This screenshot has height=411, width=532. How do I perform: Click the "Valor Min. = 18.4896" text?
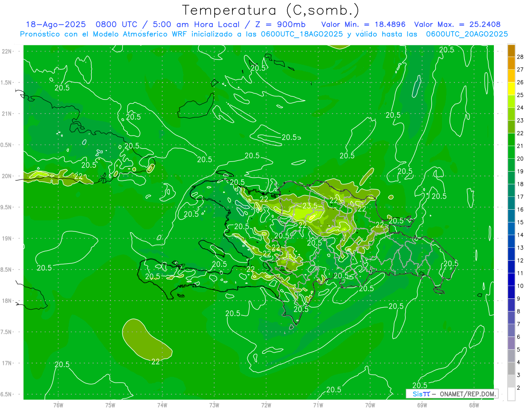click(x=363, y=24)
